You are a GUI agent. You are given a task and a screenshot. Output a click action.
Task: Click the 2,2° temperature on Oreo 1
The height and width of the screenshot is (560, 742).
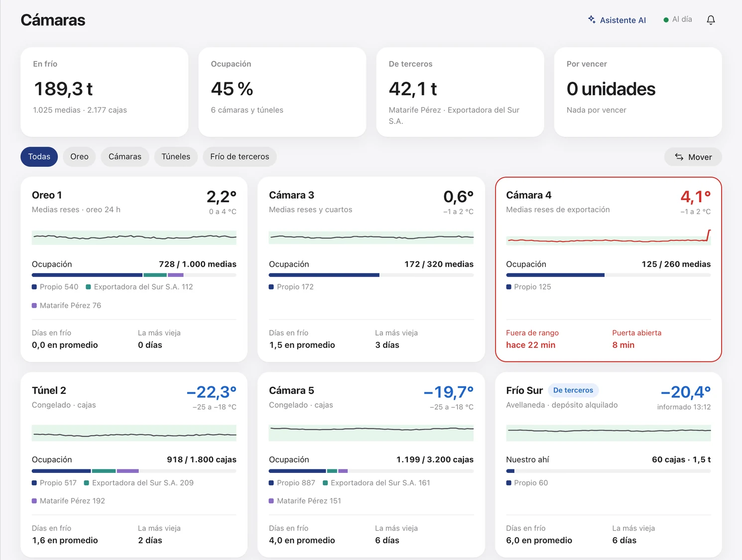(222, 197)
